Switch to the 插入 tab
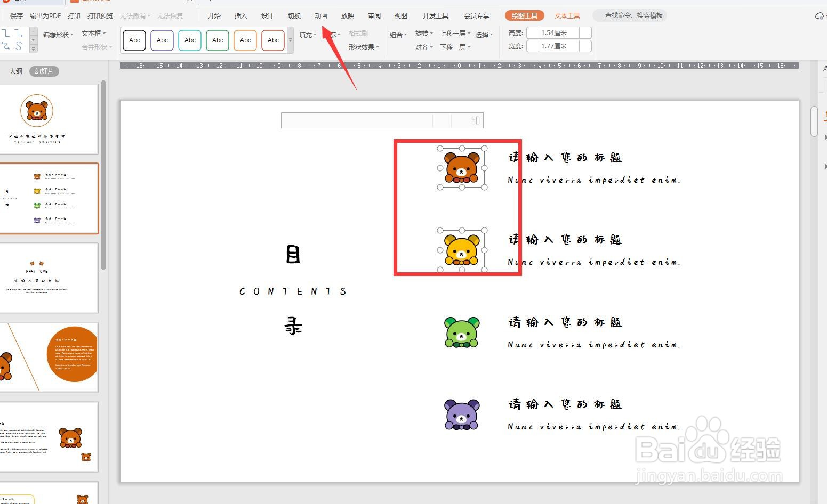This screenshot has width=827, height=504. click(x=241, y=15)
